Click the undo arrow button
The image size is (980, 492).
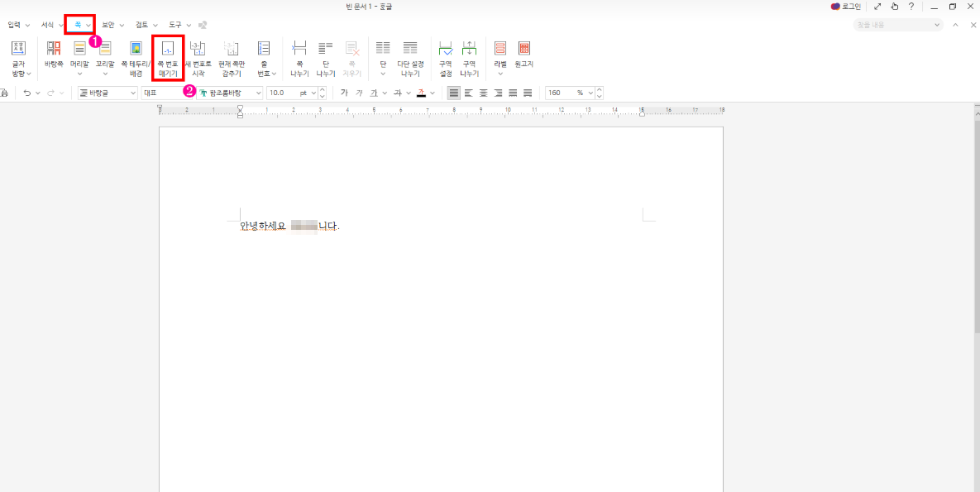26,93
